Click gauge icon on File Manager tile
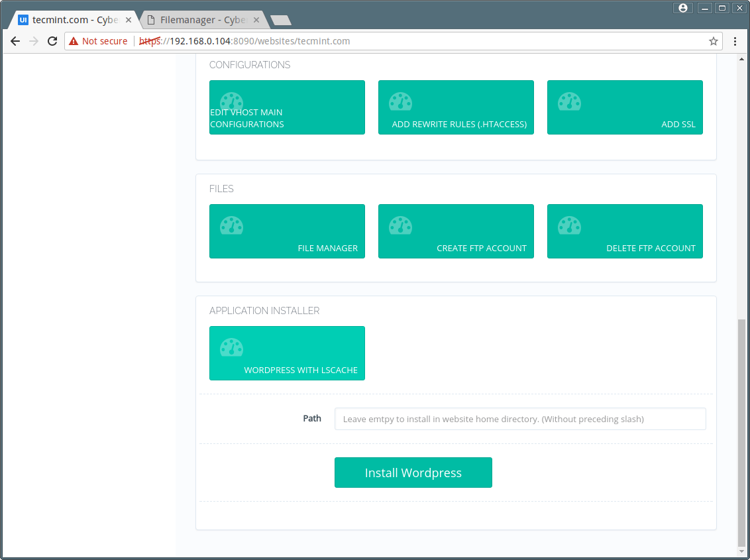 [231, 226]
